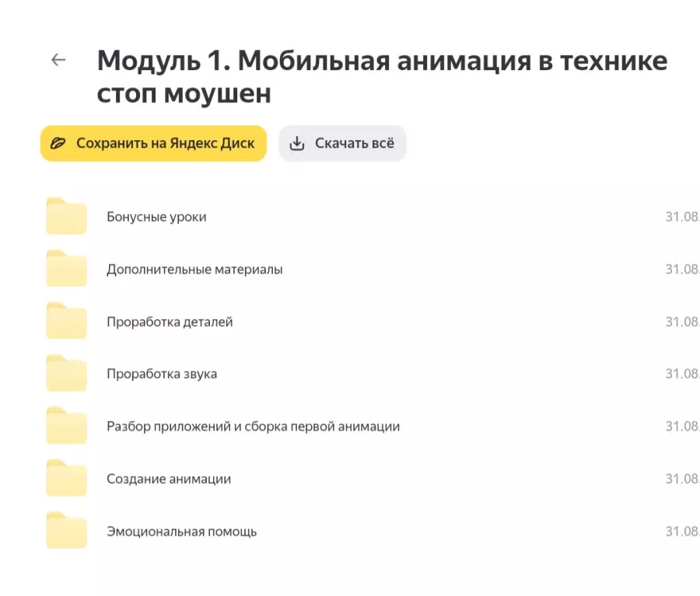Click the Эмоциональная помощь folder icon
This screenshot has height=596, width=700.
click(66, 531)
